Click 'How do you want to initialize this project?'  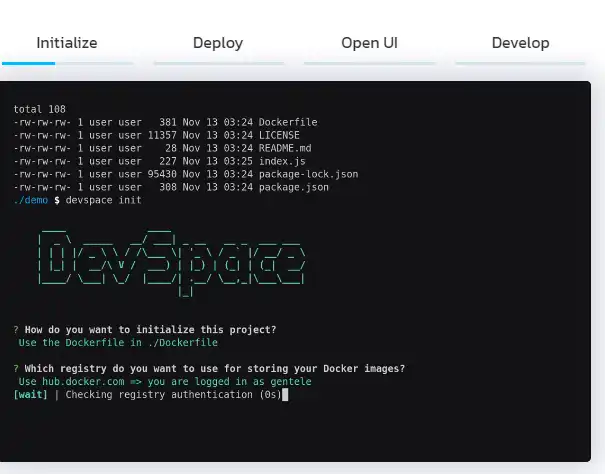150,330
